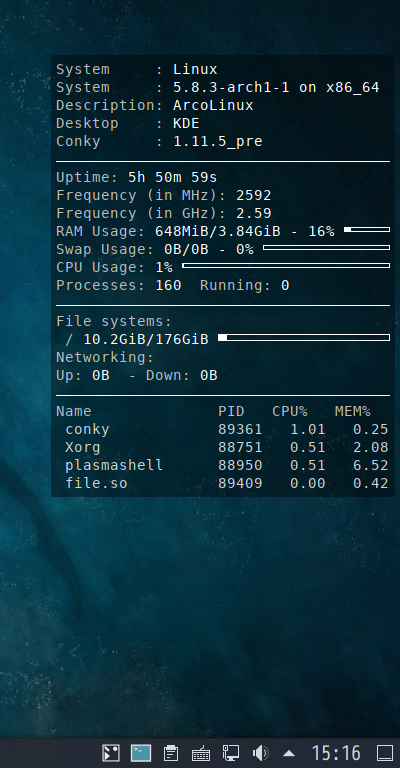Screen dimensions: 400x768
Task: Click the swap usage bar
Action: tap(327, 247)
